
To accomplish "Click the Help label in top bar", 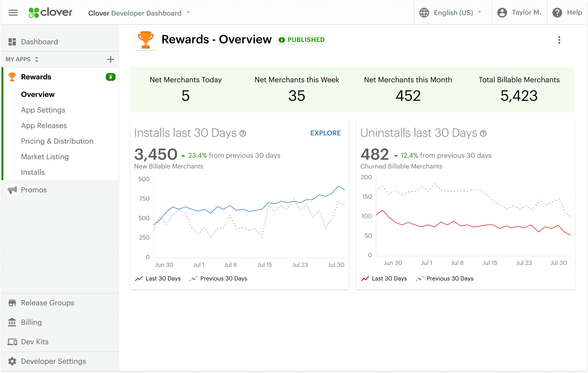I will (x=574, y=13).
